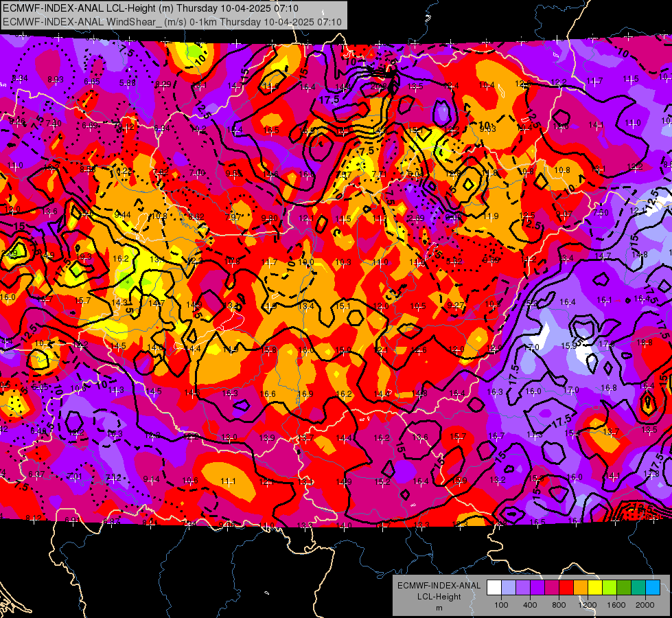This screenshot has height=618, width=672.
Task: Pick the white legend swatch
Action: [x=494, y=588]
